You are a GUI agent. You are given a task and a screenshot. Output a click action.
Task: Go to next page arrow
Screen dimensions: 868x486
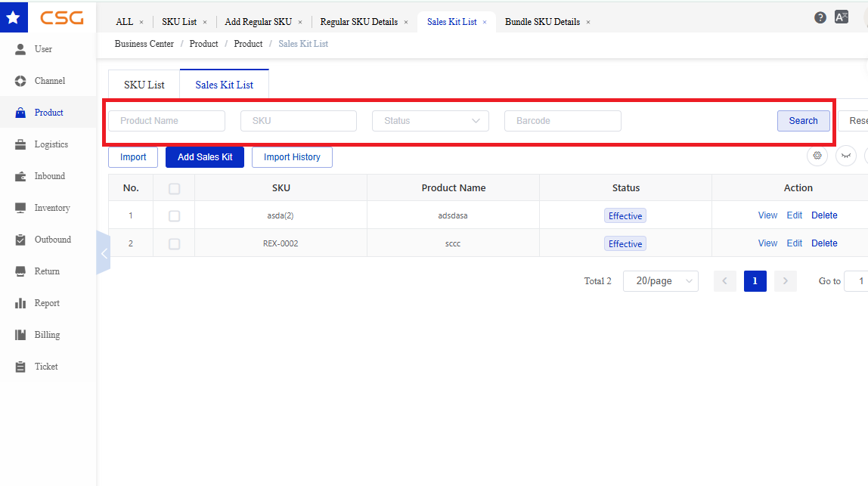coord(786,281)
